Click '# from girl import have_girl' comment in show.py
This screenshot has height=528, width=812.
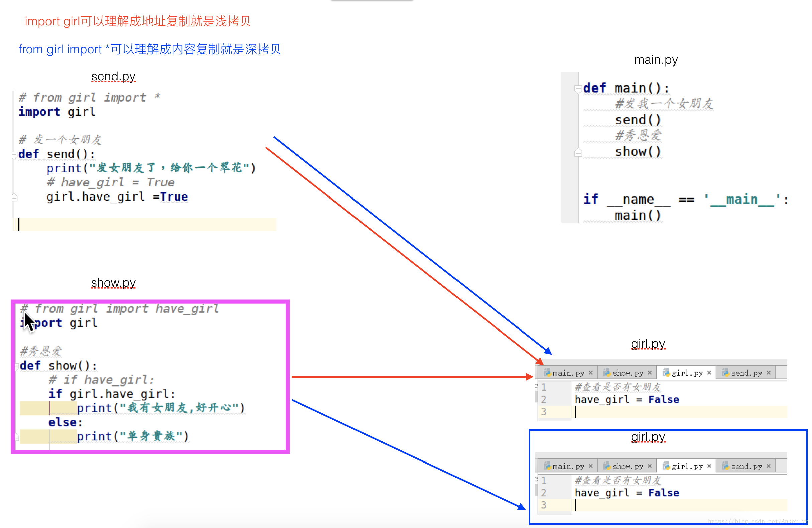coord(119,308)
